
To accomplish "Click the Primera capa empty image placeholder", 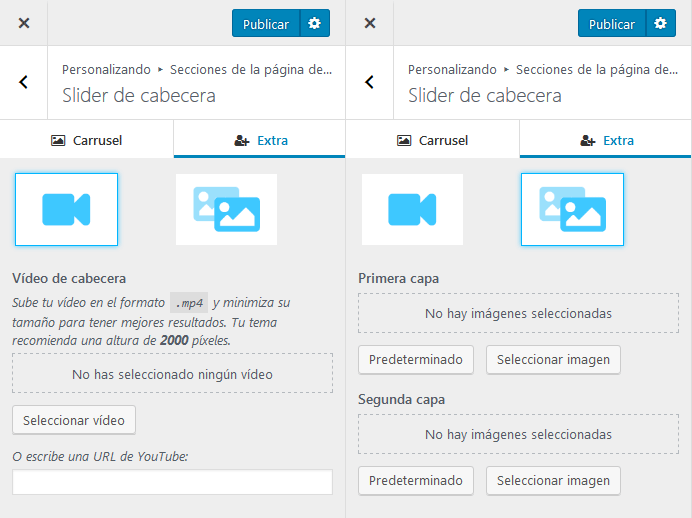I will (518, 313).
